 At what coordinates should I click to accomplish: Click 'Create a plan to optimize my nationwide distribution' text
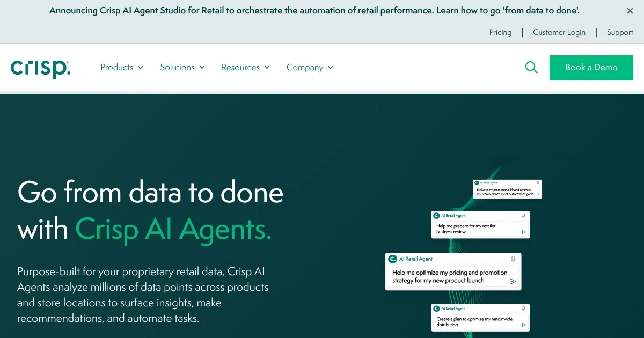coord(474,322)
